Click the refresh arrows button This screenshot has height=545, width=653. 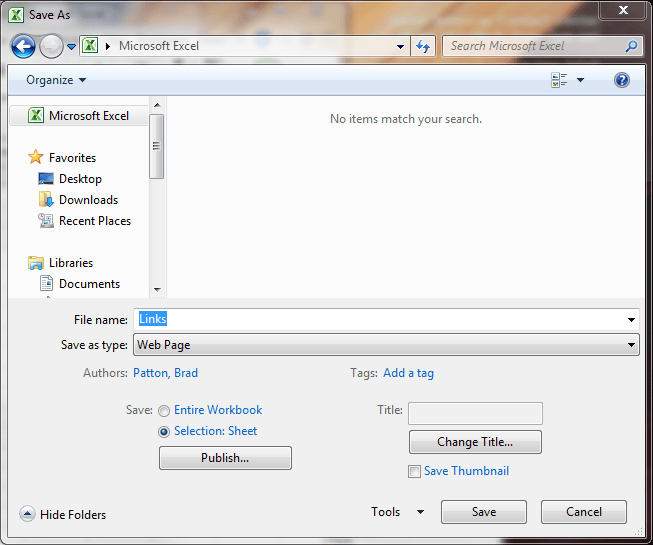click(423, 46)
